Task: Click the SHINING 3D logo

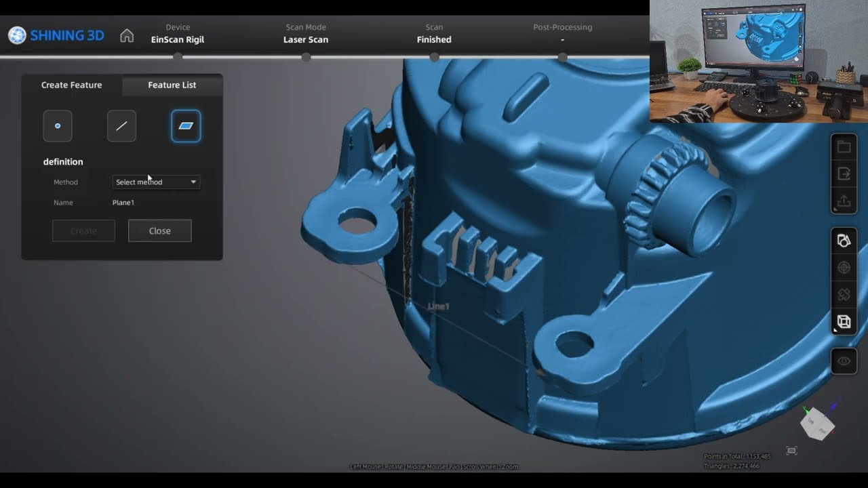Action: 56,35
